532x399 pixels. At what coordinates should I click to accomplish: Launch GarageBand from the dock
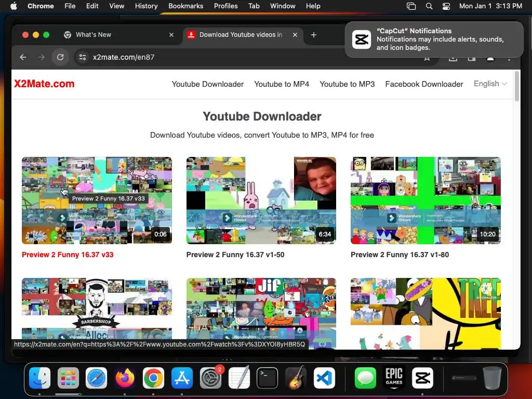[296, 378]
